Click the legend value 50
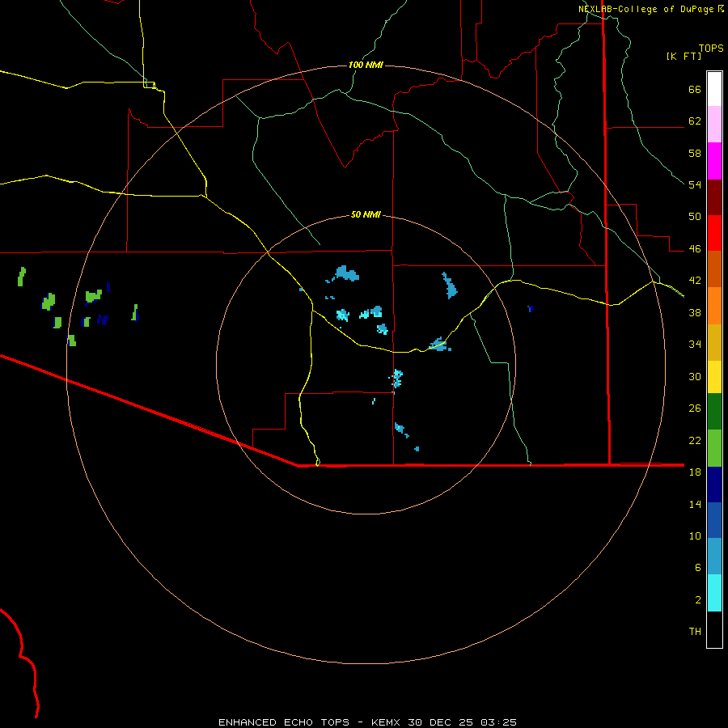Image resolution: width=728 pixels, height=728 pixels. coord(695,217)
